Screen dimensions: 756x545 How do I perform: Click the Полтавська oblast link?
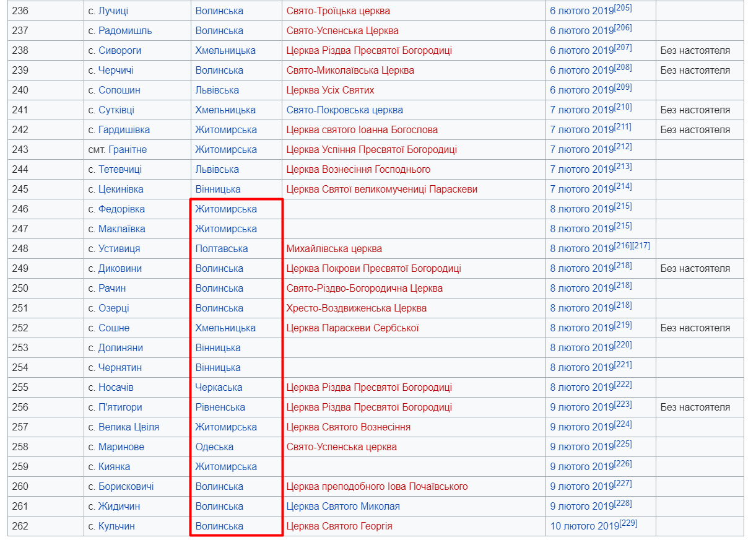(x=221, y=249)
